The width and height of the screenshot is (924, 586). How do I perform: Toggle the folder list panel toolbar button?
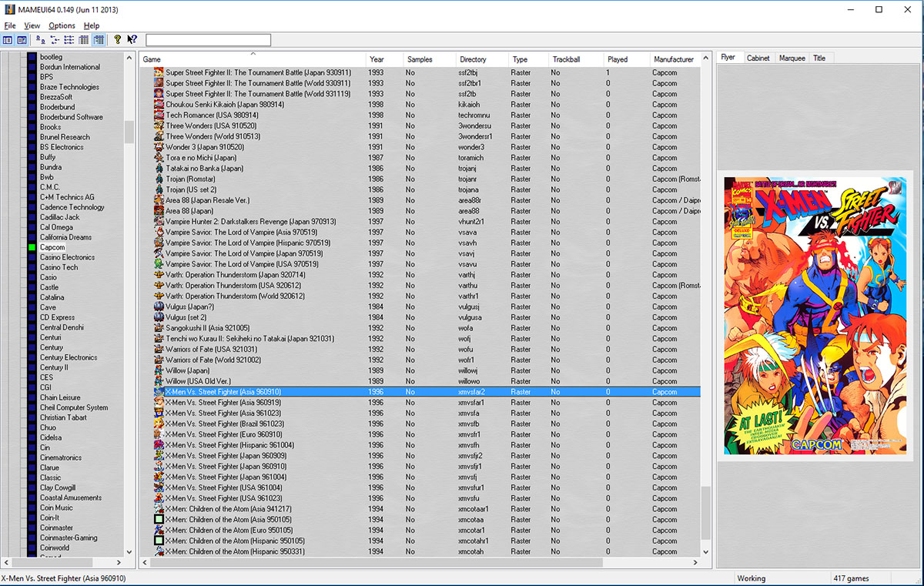7,40
